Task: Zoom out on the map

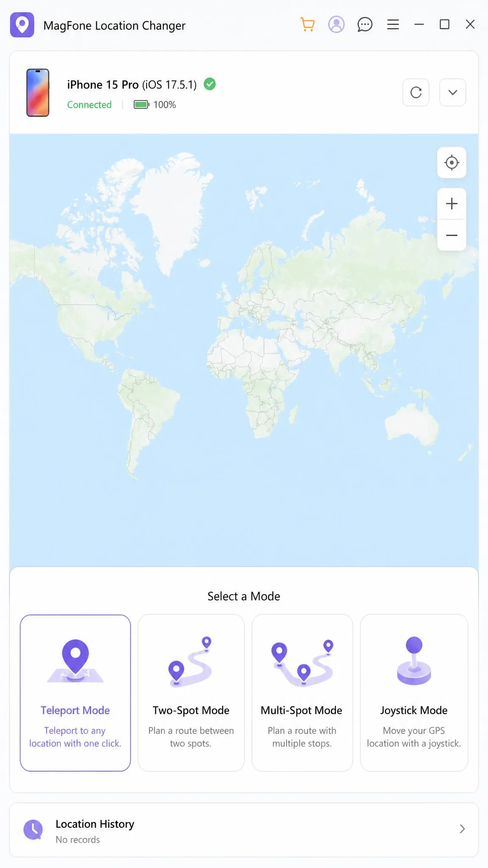Action: coord(452,235)
